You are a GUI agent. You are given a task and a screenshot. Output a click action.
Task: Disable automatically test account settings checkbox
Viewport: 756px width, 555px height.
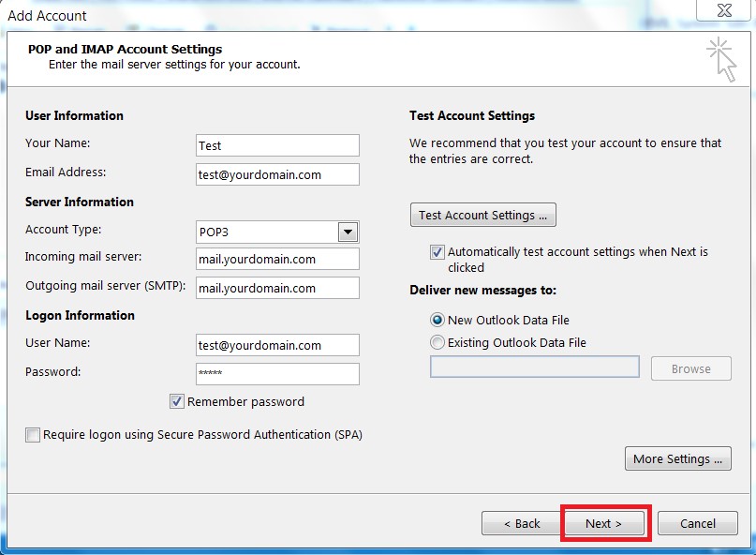click(x=437, y=252)
